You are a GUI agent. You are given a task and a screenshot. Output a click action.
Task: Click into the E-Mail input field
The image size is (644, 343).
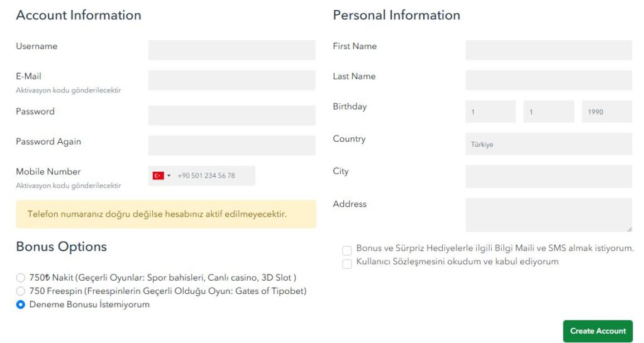pyautogui.click(x=231, y=81)
